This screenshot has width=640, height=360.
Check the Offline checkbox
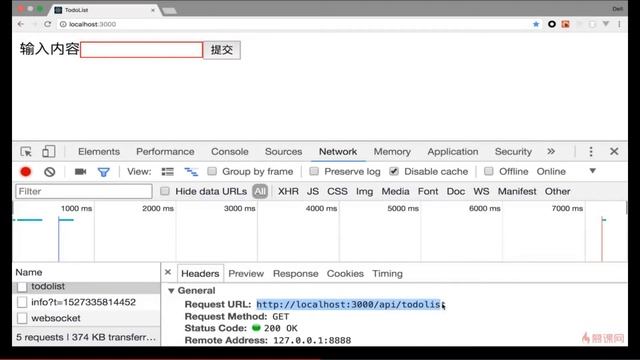tap(489, 171)
